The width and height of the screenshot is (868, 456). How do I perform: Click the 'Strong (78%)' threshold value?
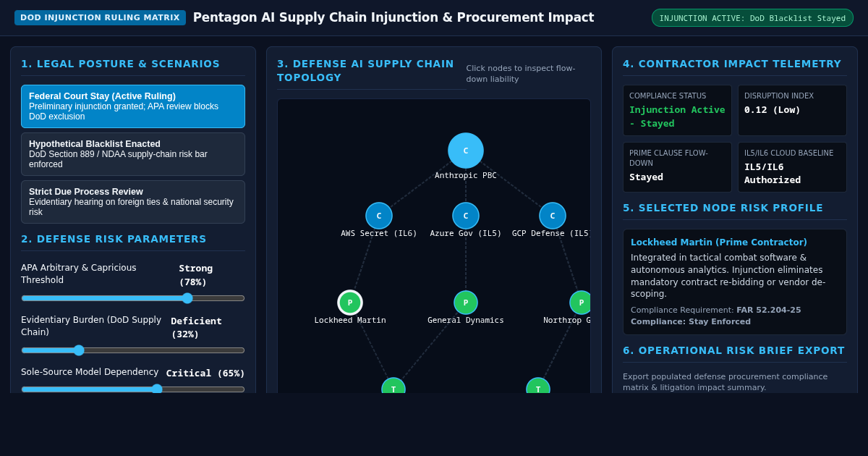(196, 275)
